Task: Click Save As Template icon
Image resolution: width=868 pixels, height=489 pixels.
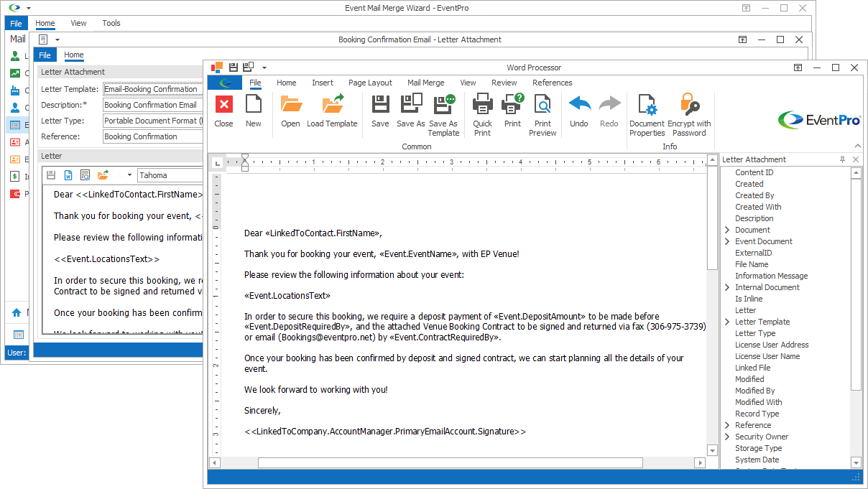Action: click(443, 104)
